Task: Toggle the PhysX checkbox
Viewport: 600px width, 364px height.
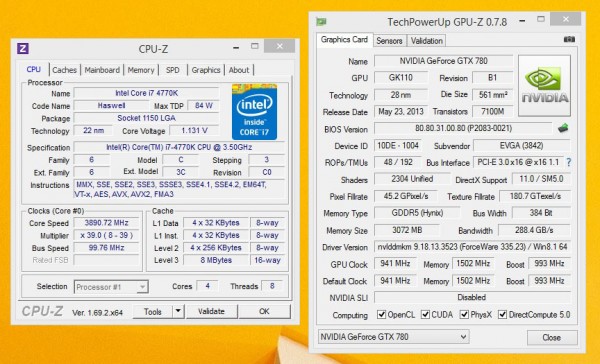Action: 464,315
